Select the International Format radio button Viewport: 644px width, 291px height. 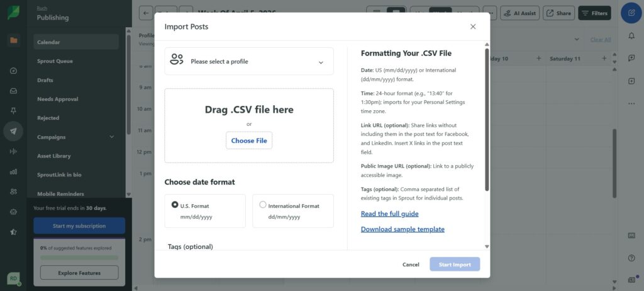coord(263,205)
